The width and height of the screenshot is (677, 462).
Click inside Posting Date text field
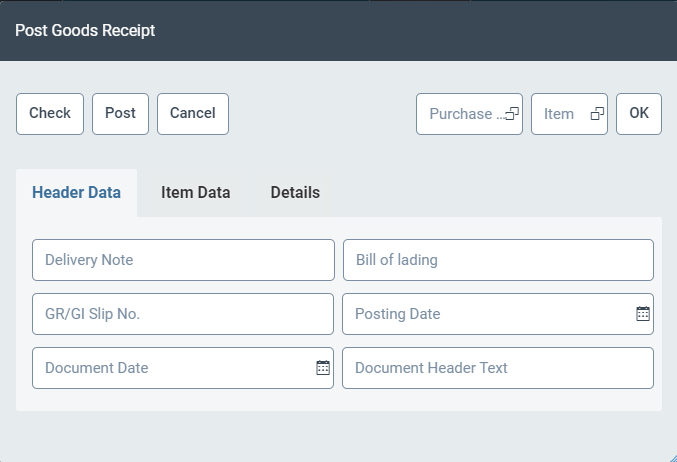[487, 314]
